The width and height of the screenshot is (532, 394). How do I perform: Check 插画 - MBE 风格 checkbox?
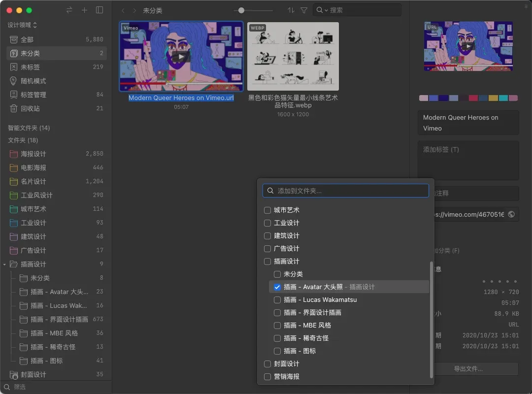277,326
